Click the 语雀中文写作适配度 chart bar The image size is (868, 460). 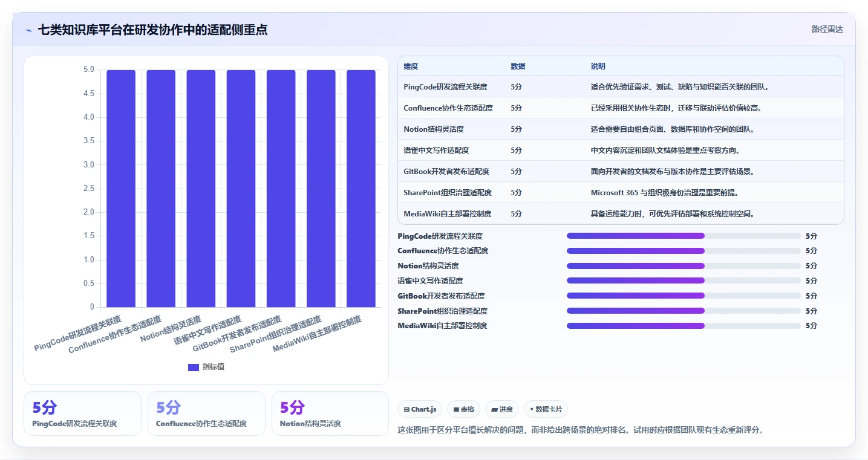point(241,189)
